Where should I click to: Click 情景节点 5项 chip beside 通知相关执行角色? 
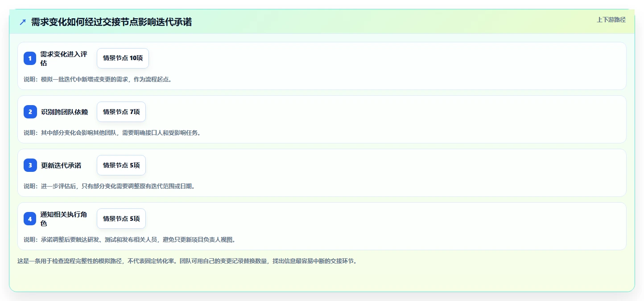pyautogui.click(x=121, y=219)
